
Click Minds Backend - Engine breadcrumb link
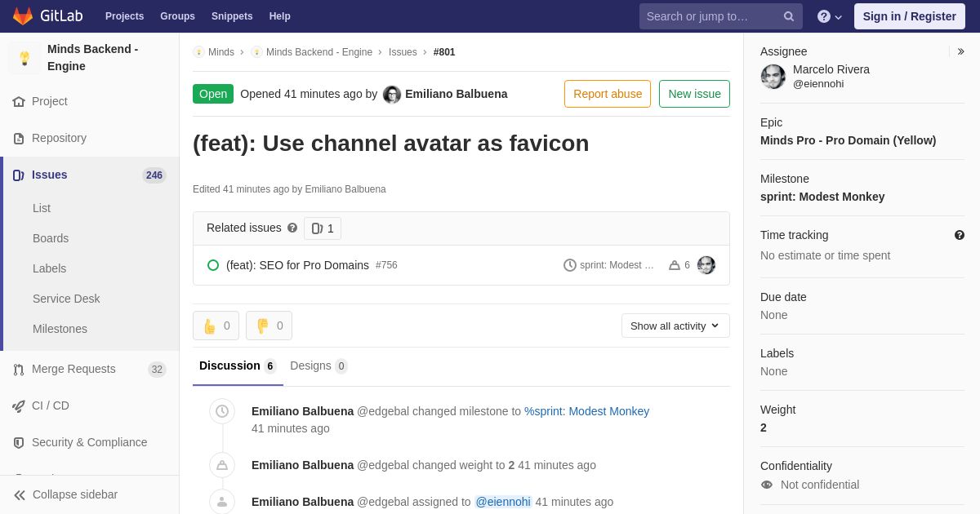(319, 52)
